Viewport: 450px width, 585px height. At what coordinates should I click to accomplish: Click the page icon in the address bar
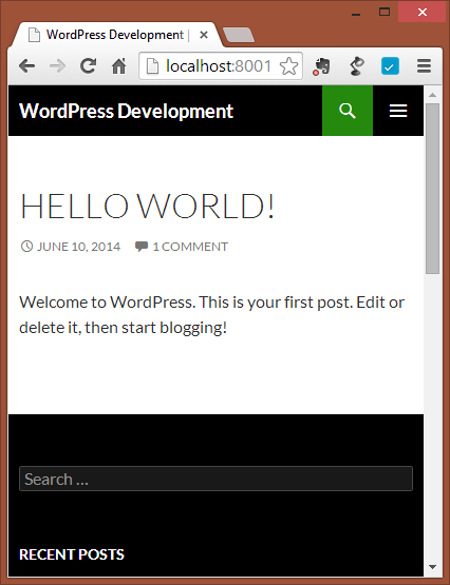tap(152, 66)
